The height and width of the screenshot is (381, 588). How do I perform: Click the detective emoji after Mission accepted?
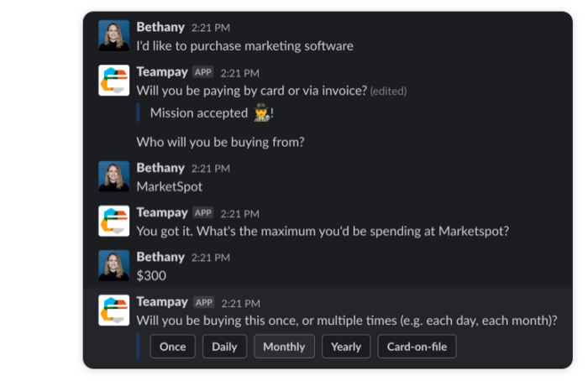click(261, 112)
